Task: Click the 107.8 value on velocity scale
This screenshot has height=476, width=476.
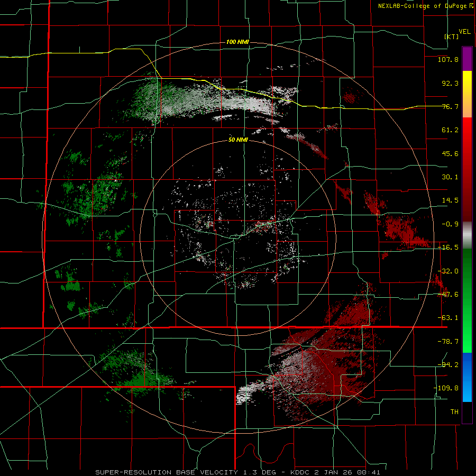Action: [x=448, y=59]
